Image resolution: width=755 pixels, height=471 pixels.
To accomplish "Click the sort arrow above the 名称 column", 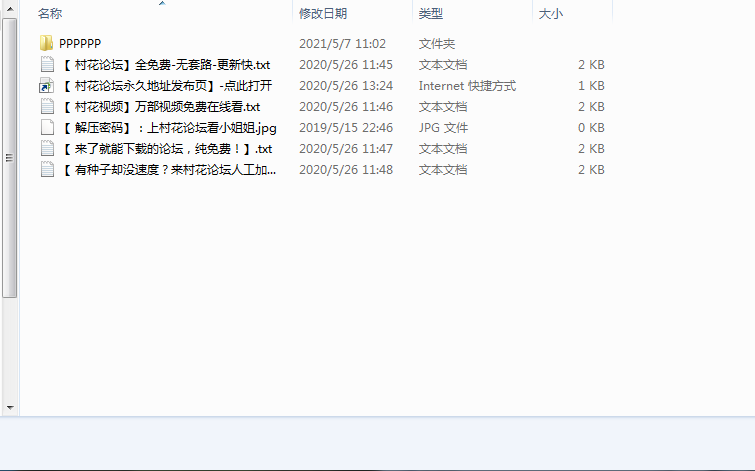I will 161,4.
